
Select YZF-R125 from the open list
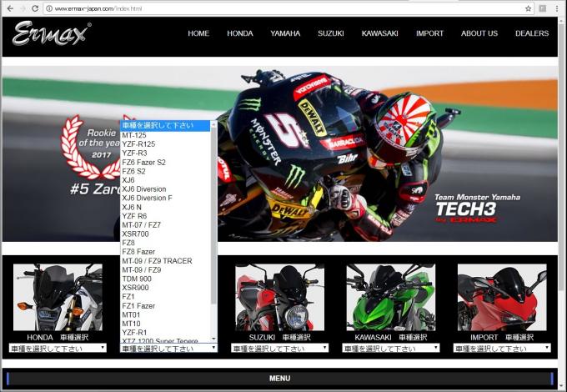[x=138, y=143]
